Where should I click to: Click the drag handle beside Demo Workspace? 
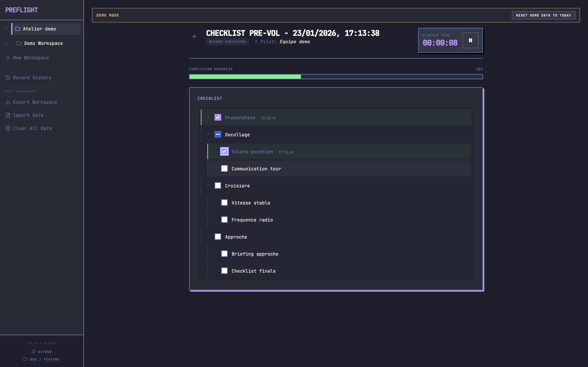click(x=6, y=43)
